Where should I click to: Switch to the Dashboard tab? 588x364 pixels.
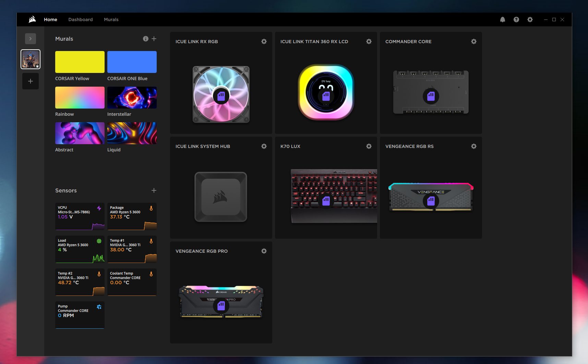(x=80, y=20)
